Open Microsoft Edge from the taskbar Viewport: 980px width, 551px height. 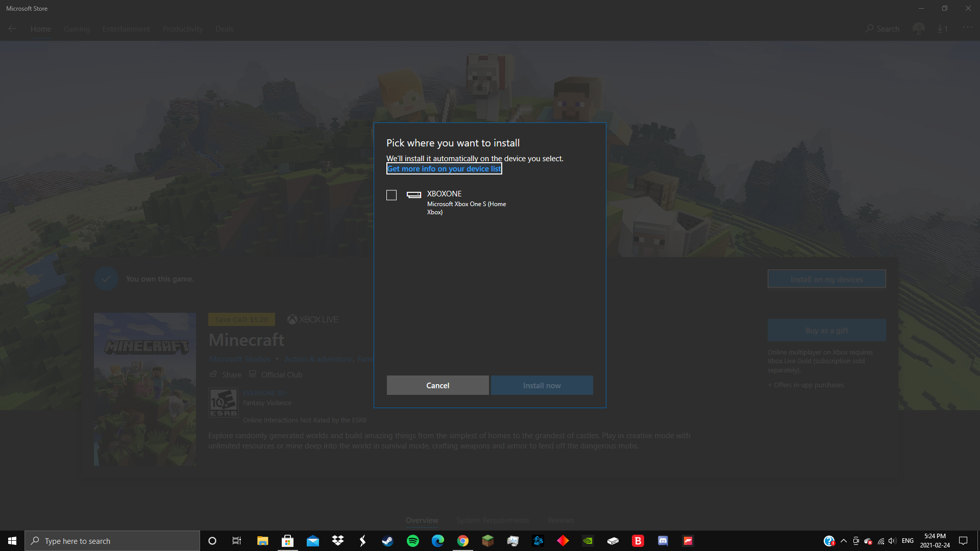pyautogui.click(x=438, y=541)
